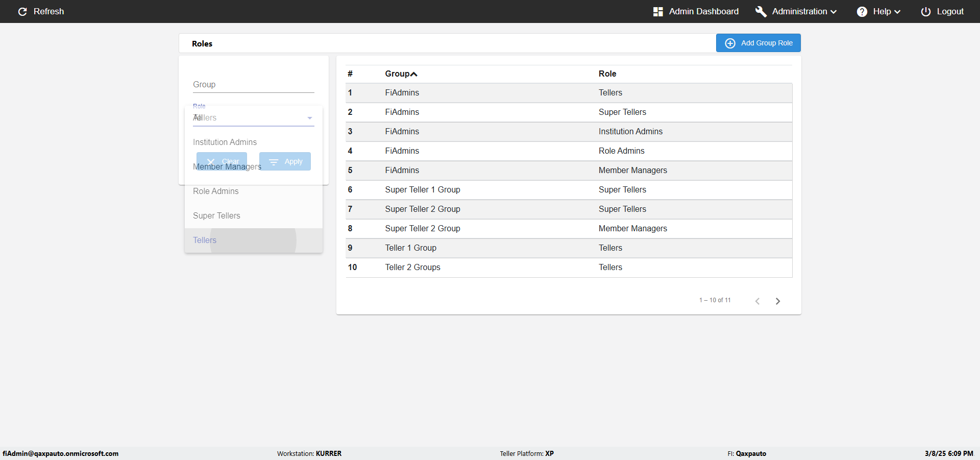Viewport: 980px width, 460px height.
Task: Select Super Tellers in the Role dropdown list
Action: point(254,215)
